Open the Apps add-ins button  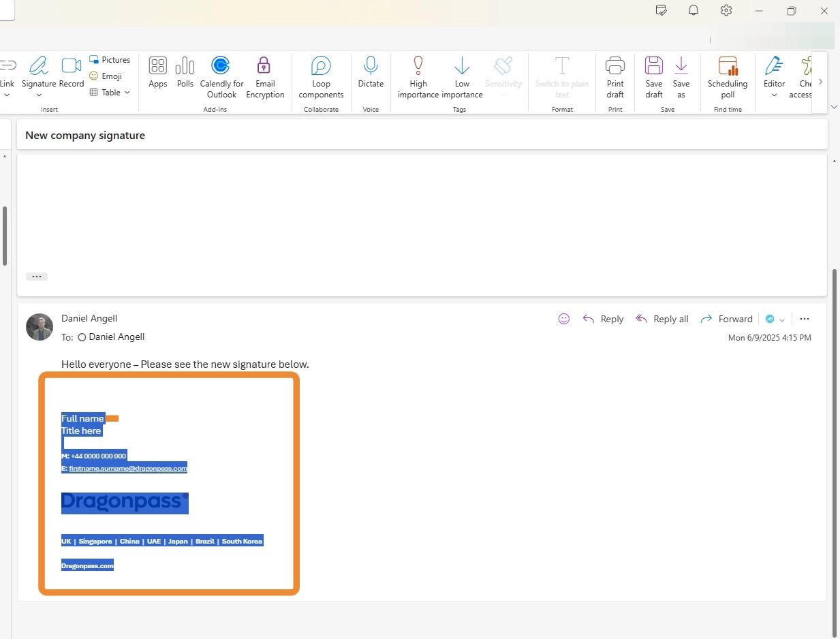pos(158,72)
